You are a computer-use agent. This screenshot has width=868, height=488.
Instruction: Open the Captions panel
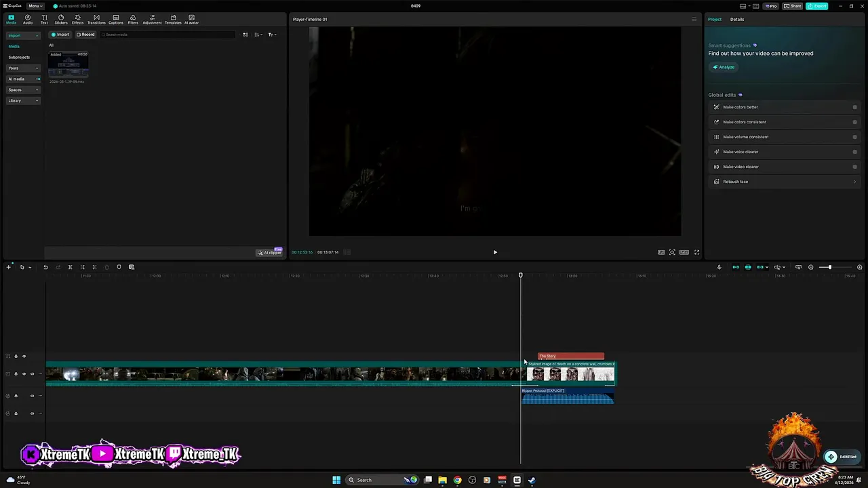[116, 19]
